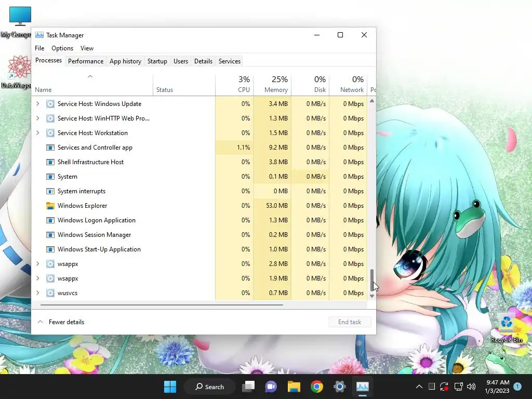Viewport: 532px width, 399px height.
Task: Open the notification count badge
Action: 517,387
